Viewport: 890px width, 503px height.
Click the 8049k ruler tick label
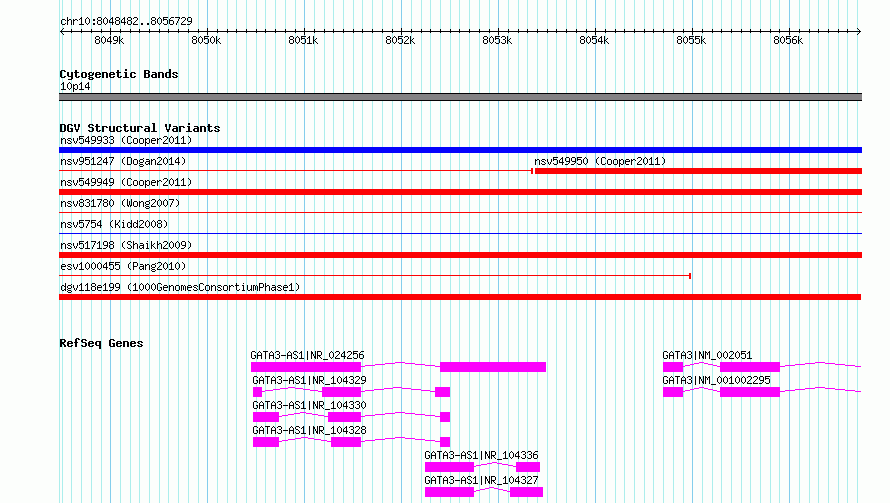[x=109, y=40]
